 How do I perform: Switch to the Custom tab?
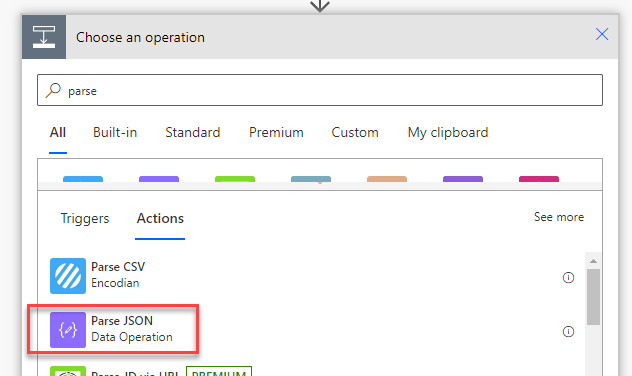[355, 133]
